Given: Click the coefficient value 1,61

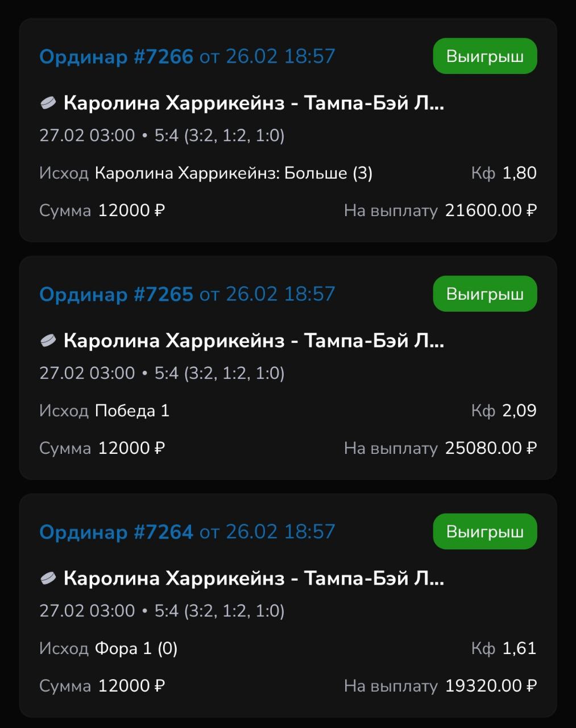Looking at the screenshot, I should click(x=519, y=648).
